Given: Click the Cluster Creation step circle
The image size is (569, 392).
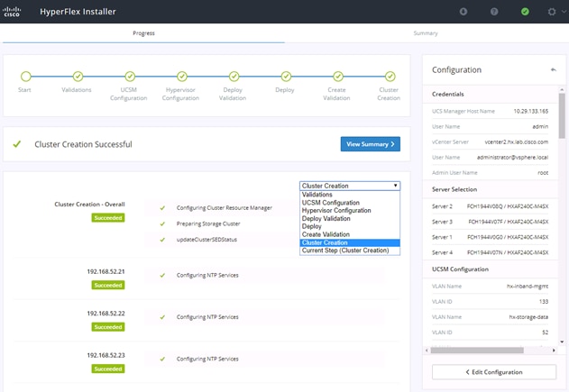Looking at the screenshot, I should click(390, 77).
